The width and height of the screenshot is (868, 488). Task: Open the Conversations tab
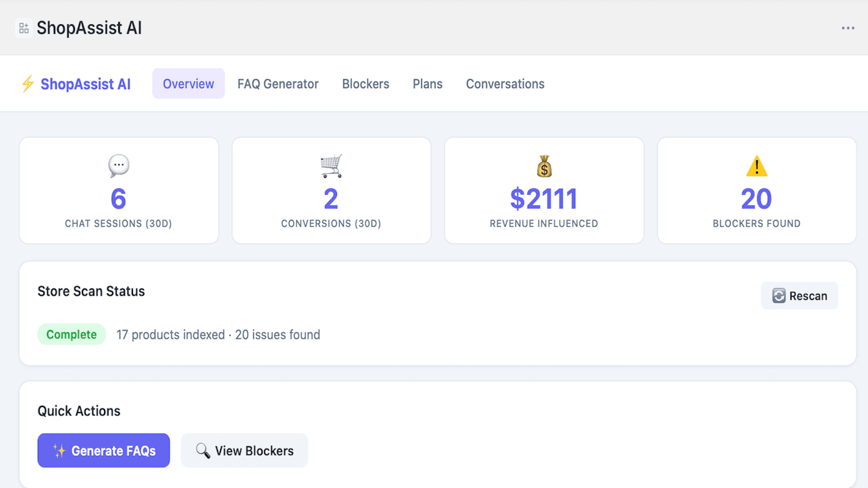click(x=505, y=84)
